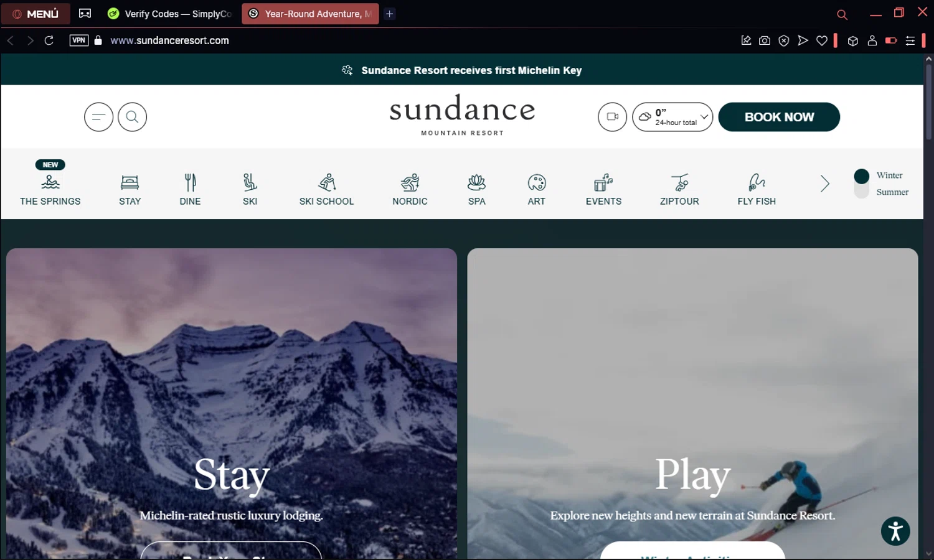Click the send flow arrow icon
934x560 pixels.
(x=803, y=40)
